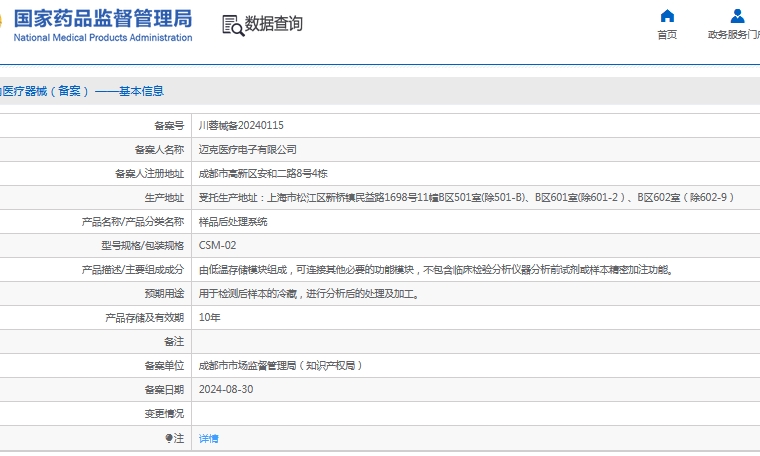The height and width of the screenshot is (456, 760).
Task: Click the 备案人注册地址 row label
Action: [x=149, y=173]
